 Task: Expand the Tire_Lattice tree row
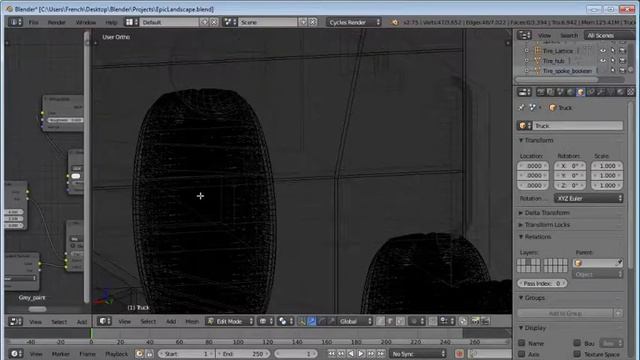[526, 51]
